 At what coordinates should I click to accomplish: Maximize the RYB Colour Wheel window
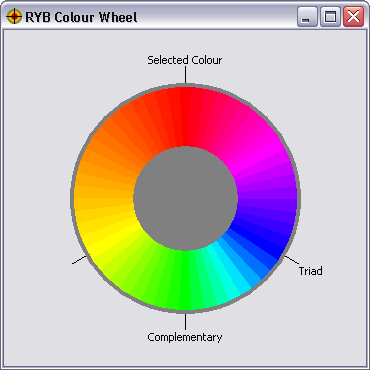330,17
